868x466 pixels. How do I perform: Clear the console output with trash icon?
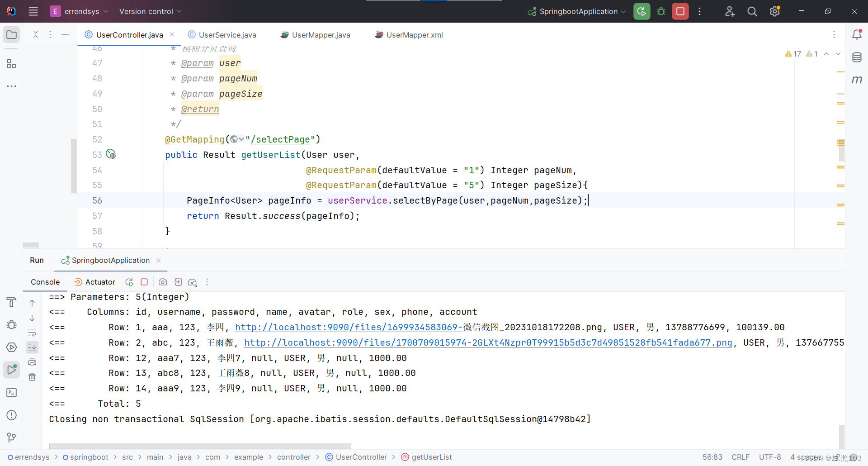32,377
